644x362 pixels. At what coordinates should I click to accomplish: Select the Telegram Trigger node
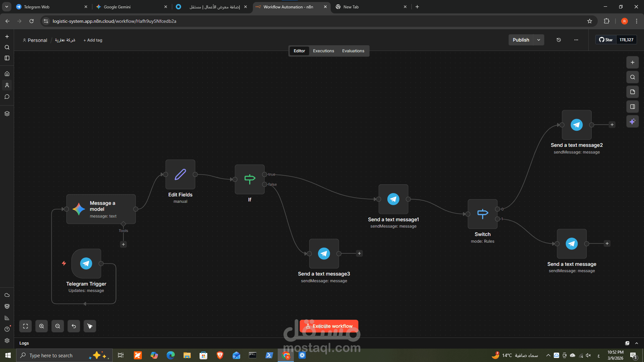click(x=86, y=263)
